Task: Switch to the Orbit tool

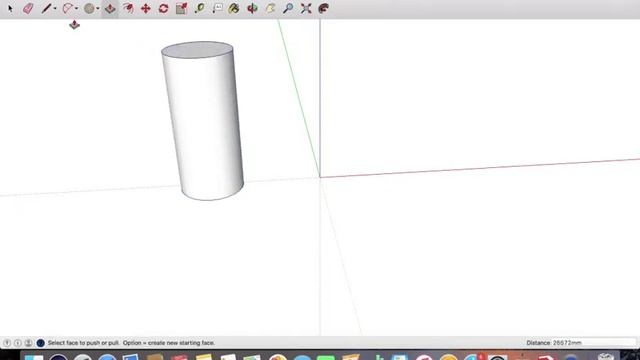Action: tap(252, 8)
